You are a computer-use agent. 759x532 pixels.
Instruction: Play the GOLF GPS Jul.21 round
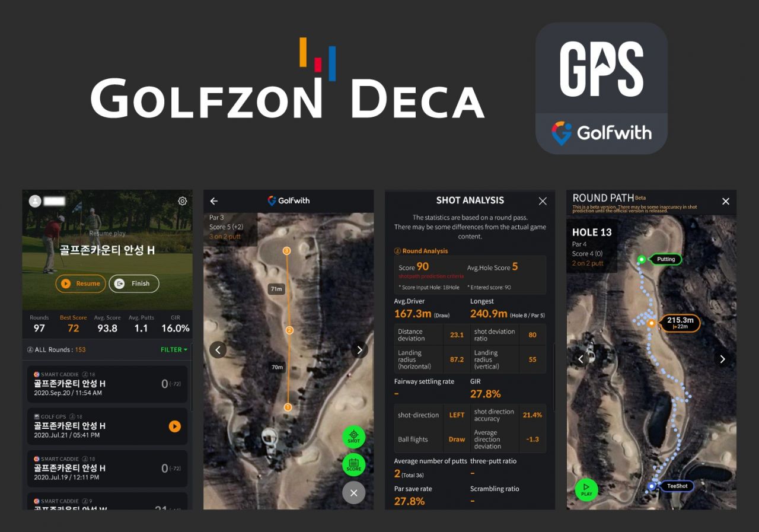pyautogui.click(x=174, y=426)
